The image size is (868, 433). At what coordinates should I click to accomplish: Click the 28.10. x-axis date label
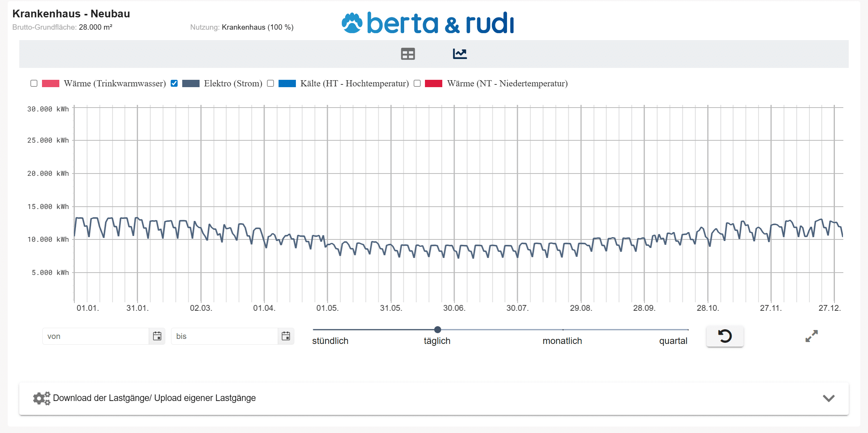[x=708, y=308]
